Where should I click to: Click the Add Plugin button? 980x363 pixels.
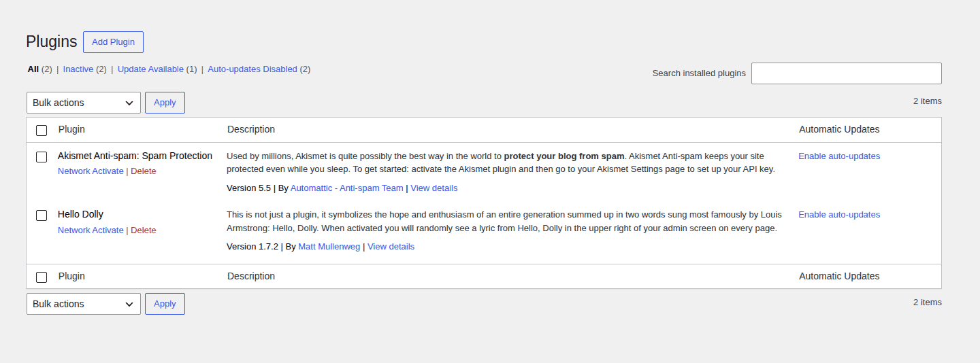tap(113, 42)
